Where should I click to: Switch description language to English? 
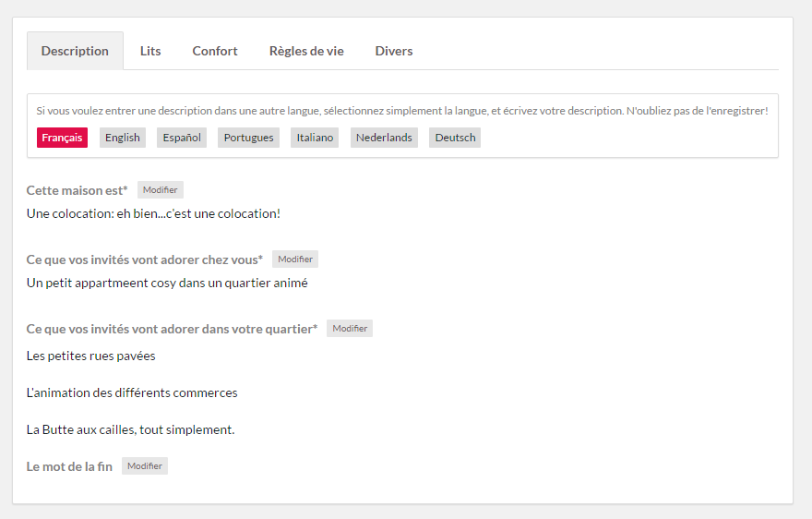(x=123, y=138)
